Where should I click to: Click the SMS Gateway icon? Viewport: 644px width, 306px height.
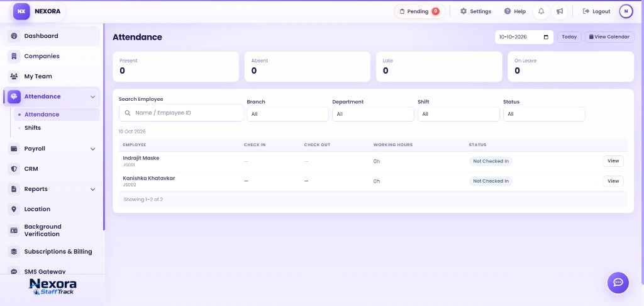coord(14,271)
